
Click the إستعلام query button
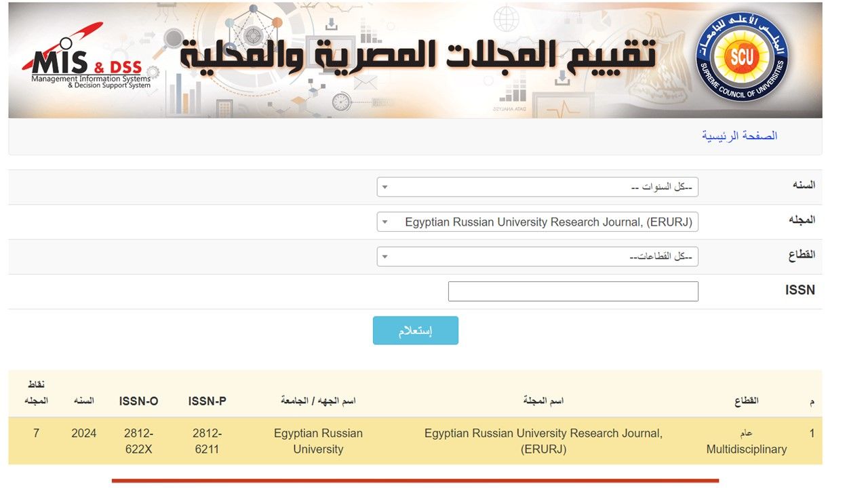coord(416,331)
